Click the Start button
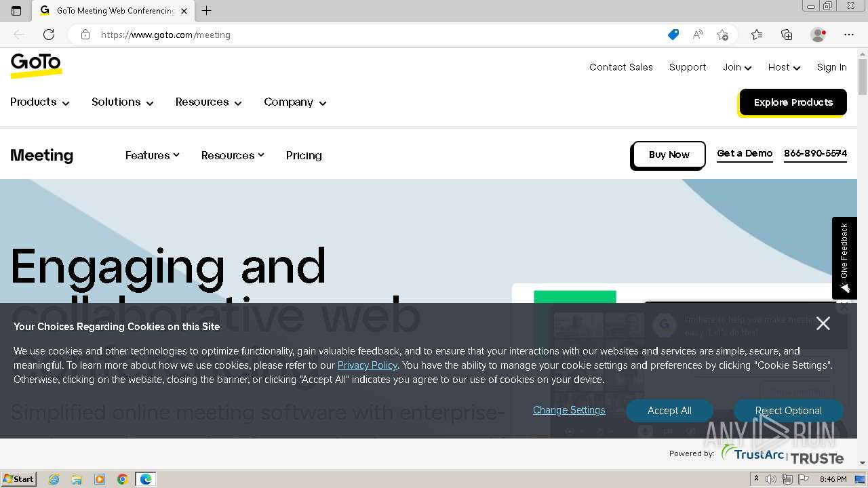Image resolution: width=868 pixels, height=488 pixels. [x=19, y=479]
